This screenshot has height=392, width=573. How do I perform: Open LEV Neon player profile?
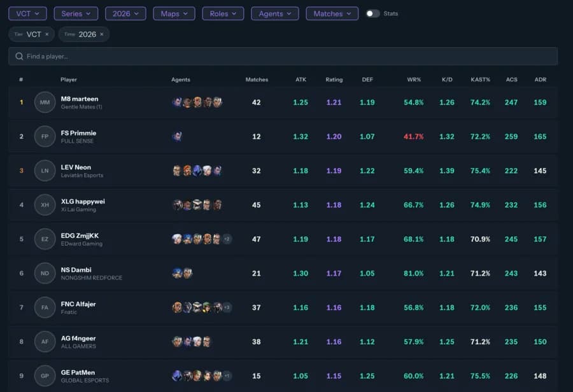point(76,167)
